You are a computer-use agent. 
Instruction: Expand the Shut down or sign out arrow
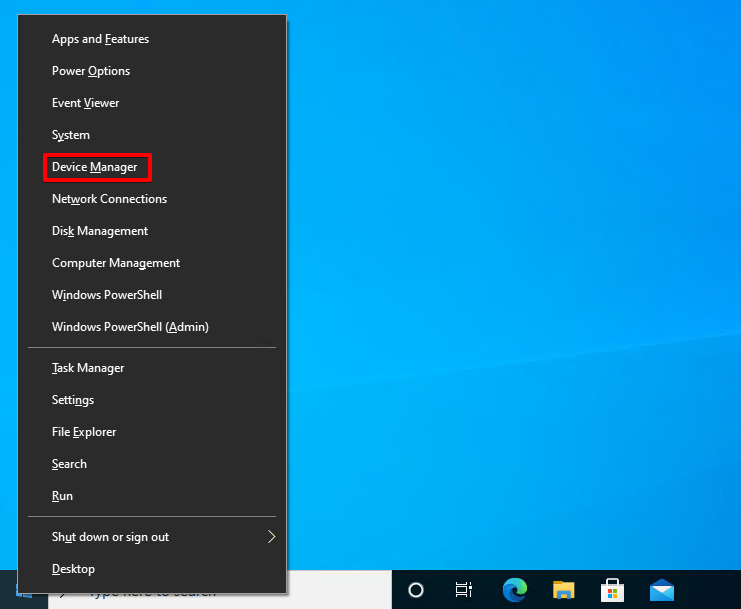(x=271, y=537)
